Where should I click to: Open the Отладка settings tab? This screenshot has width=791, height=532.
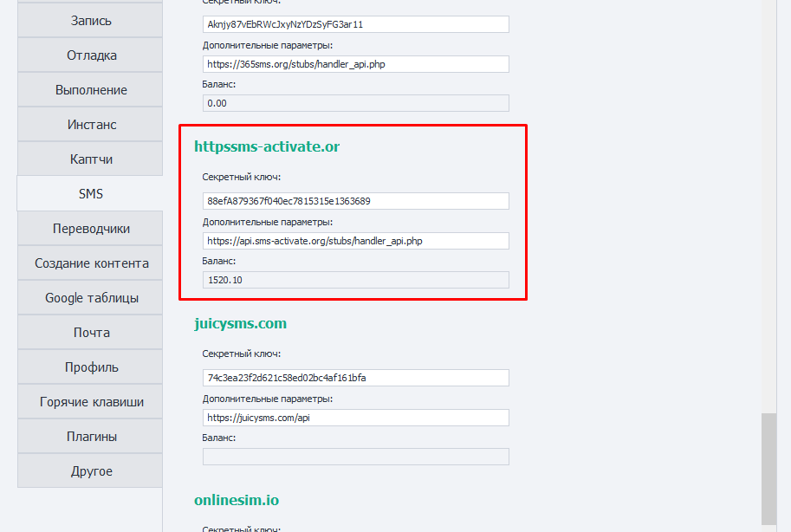[x=90, y=55]
